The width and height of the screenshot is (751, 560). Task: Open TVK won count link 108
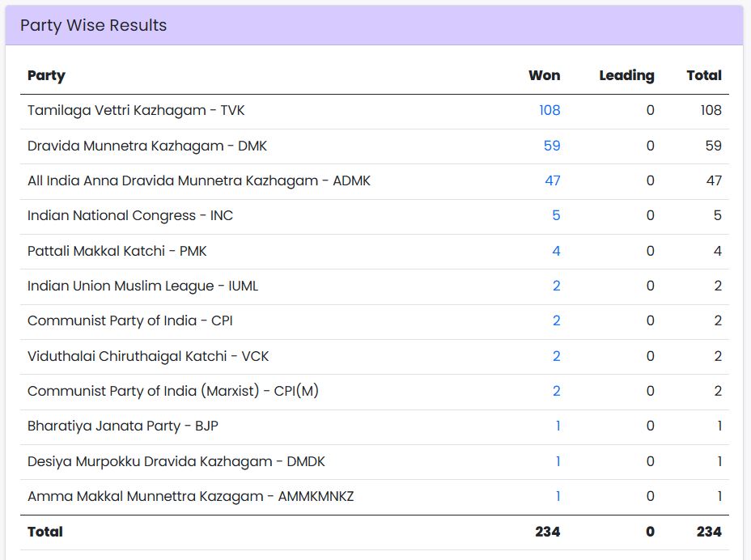pyautogui.click(x=549, y=110)
